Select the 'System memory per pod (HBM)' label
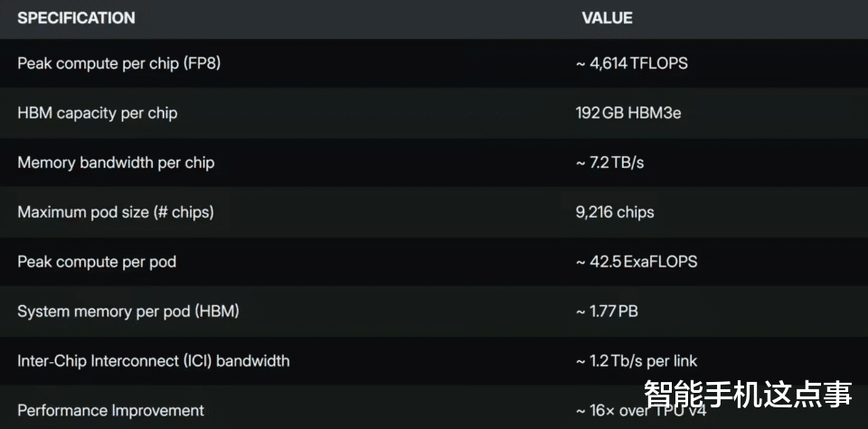The width and height of the screenshot is (868, 429). pos(128,312)
